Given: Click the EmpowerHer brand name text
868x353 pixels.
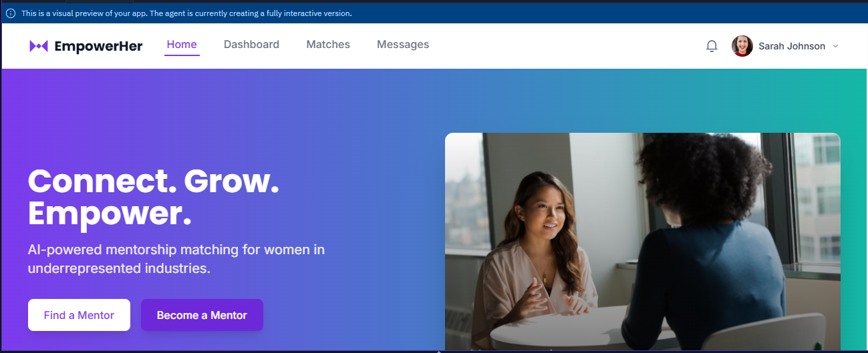Looking at the screenshot, I should 99,46.
